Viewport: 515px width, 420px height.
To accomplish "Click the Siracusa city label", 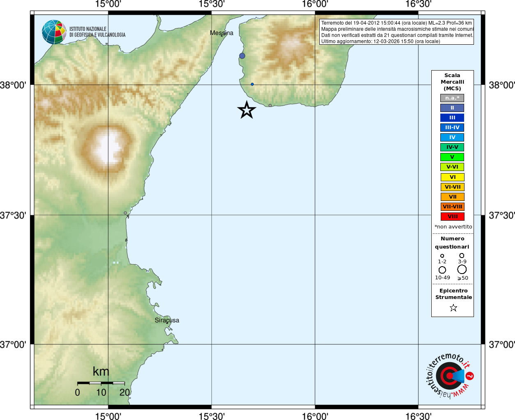I will pos(167,320).
